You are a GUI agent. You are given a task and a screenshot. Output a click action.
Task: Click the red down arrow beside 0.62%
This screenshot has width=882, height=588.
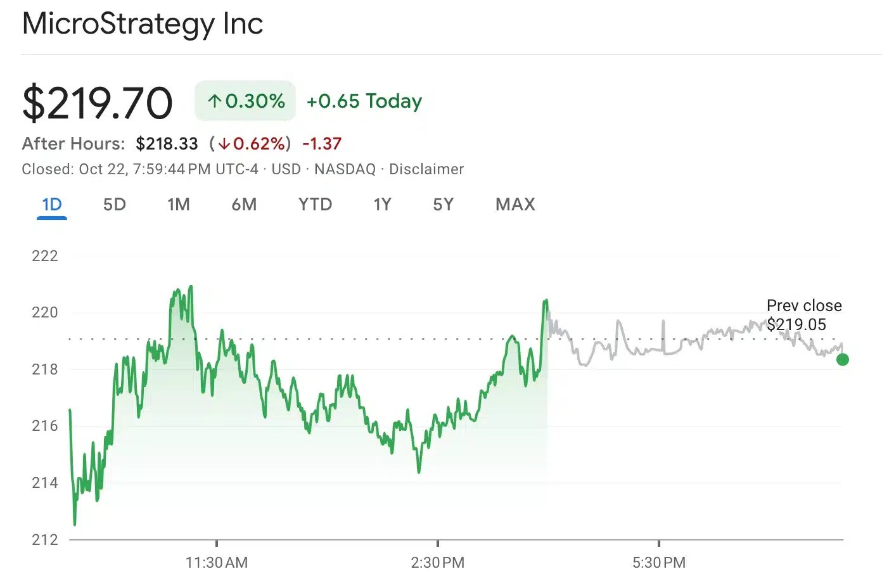click(224, 144)
